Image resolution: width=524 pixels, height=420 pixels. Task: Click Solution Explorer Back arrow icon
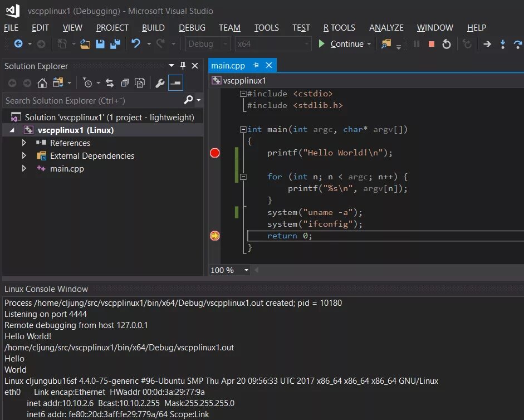[12, 82]
